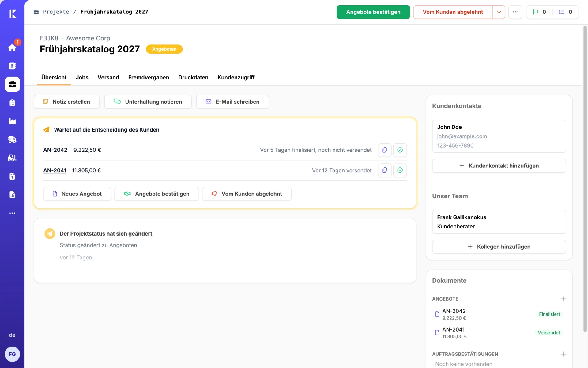Open the FG user avatar
Image resolution: width=588 pixels, height=368 pixels.
(12, 354)
